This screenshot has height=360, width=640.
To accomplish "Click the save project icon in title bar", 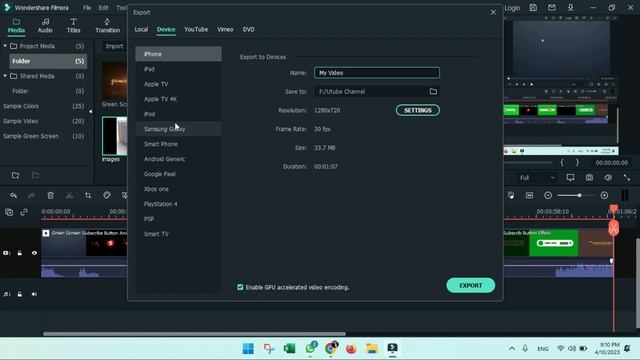I will 533,7.
